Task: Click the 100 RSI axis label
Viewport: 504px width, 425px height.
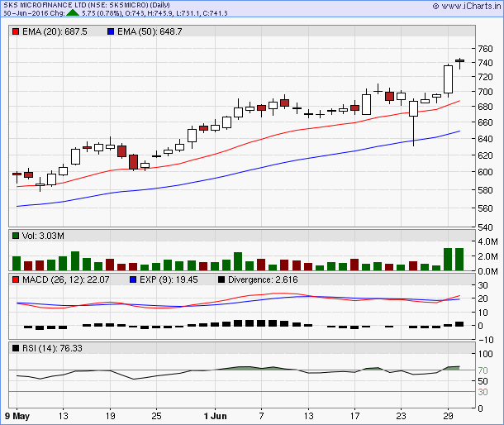Action: click(485, 354)
